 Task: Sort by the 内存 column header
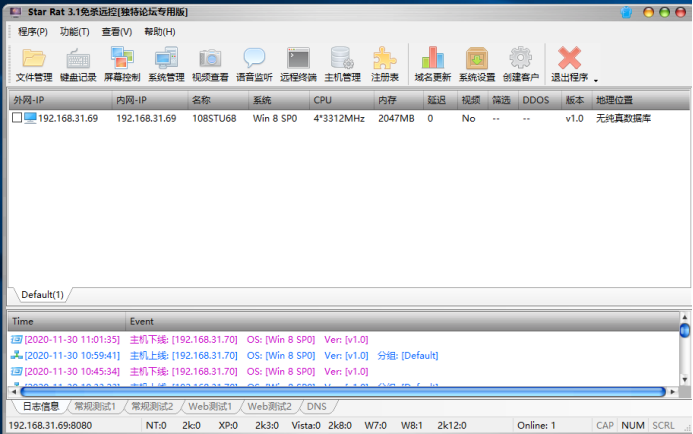pos(399,100)
